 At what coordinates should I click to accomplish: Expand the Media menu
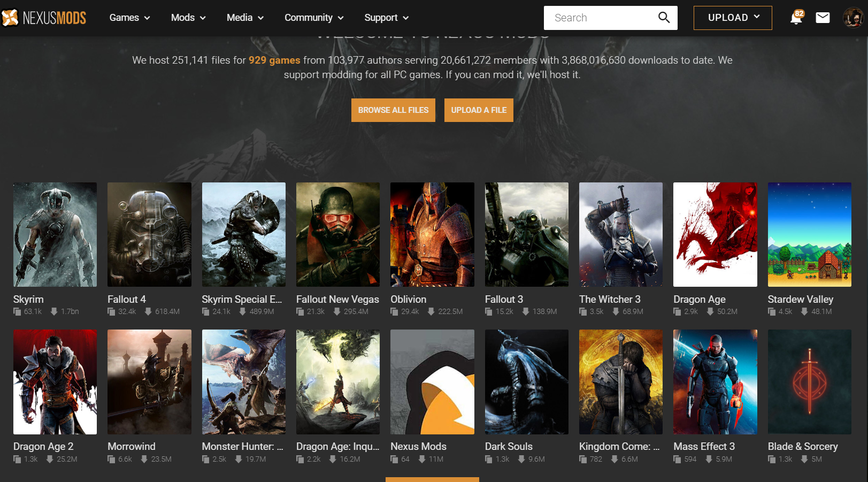245,18
